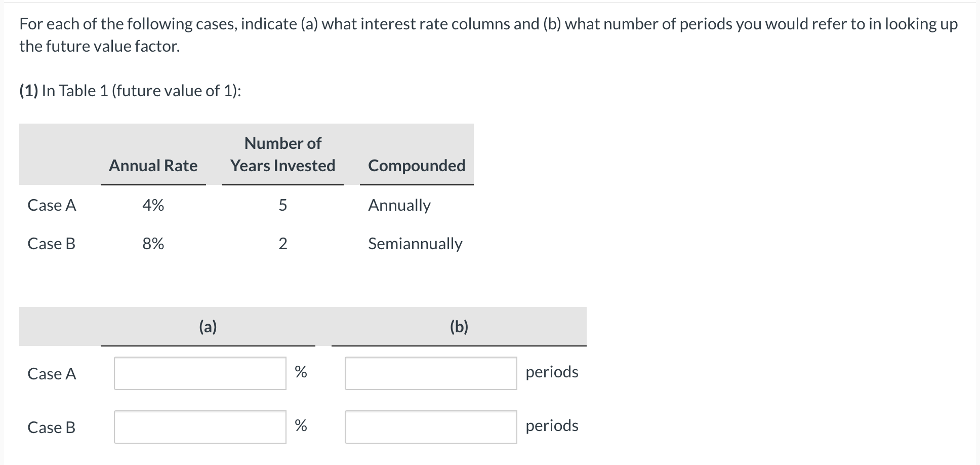Image resolution: width=980 pixels, height=465 pixels.
Task: Click the Case A row label in first table
Action: 51,205
